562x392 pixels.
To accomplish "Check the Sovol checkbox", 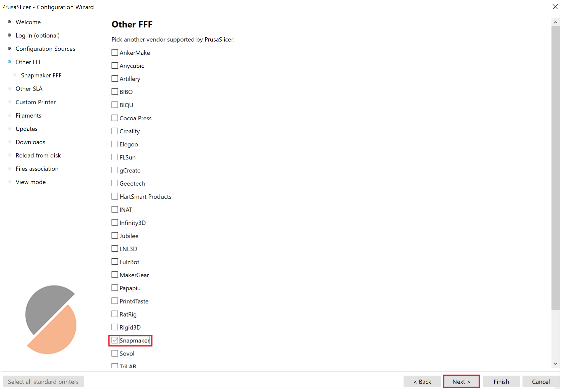I will (115, 353).
